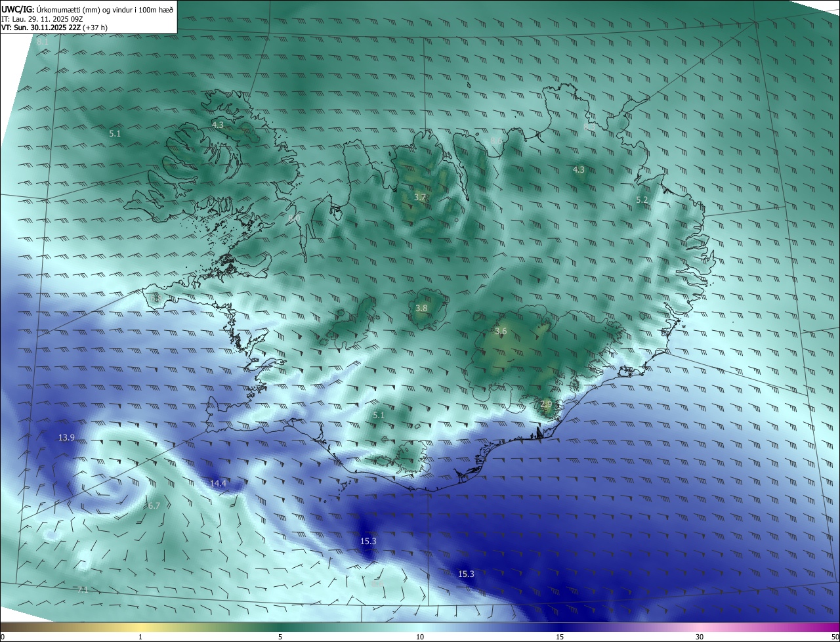The image size is (840, 642).
Task: Click the 8.1 value at the top-left map corner
Action: click(x=43, y=42)
